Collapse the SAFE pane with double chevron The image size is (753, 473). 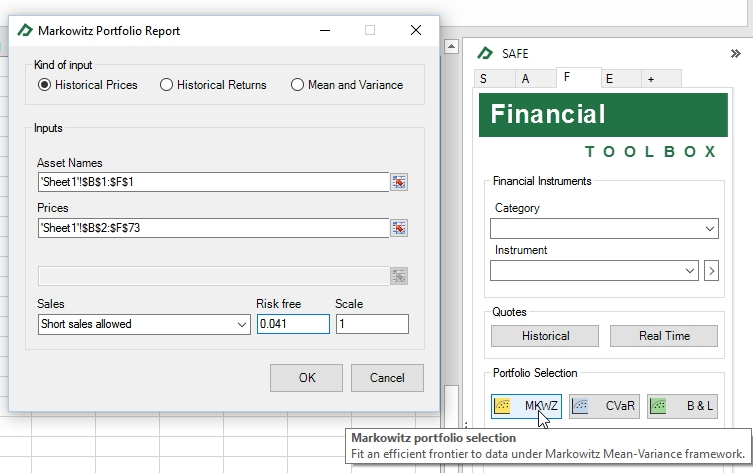[736, 54]
